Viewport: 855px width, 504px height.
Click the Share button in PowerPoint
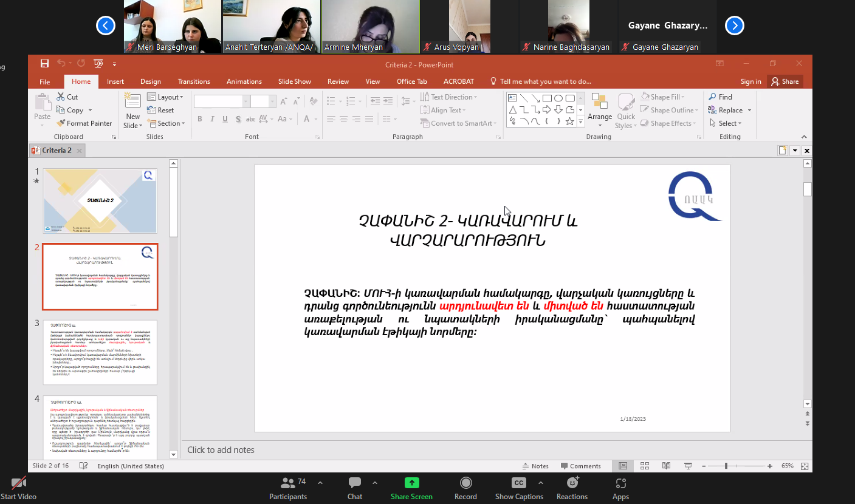point(785,81)
